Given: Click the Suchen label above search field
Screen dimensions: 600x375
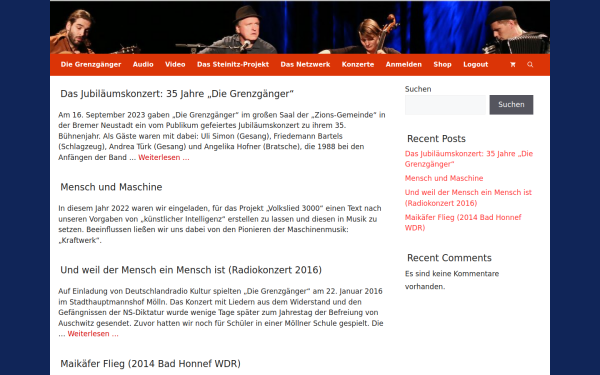Looking at the screenshot, I should pos(418,89).
